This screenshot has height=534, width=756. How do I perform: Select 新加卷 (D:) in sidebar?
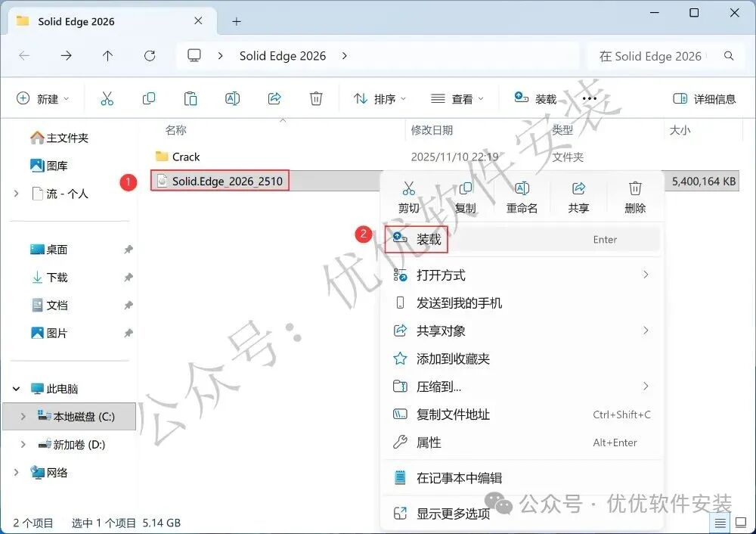click(x=71, y=444)
